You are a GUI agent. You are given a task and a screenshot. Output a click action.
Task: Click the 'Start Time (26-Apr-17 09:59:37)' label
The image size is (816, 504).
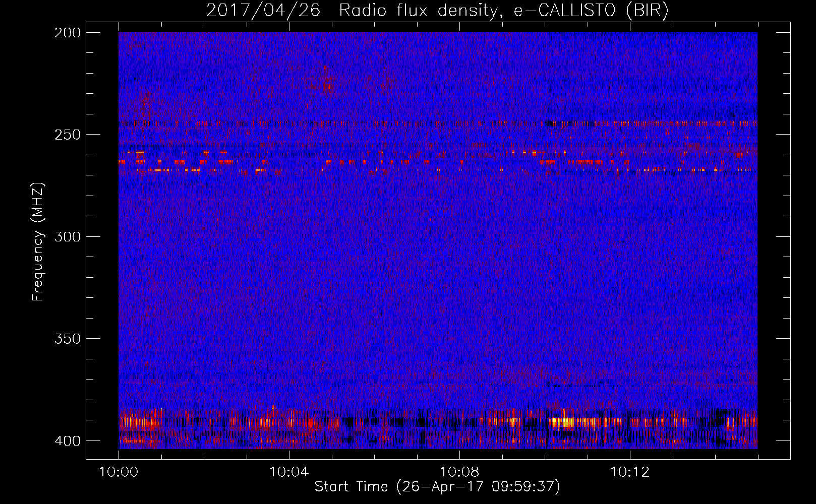pyautogui.click(x=437, y=487)
